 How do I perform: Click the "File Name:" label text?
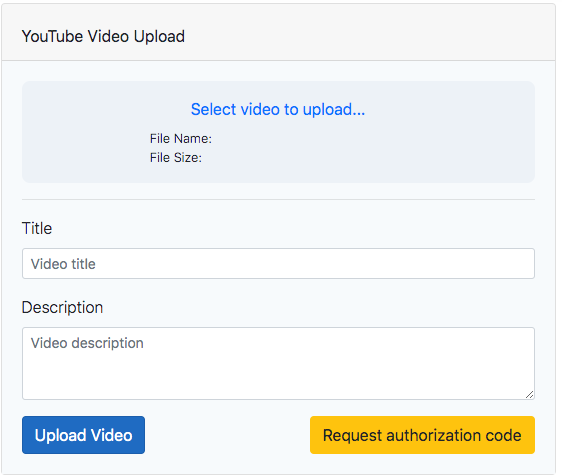click(181, 138)
